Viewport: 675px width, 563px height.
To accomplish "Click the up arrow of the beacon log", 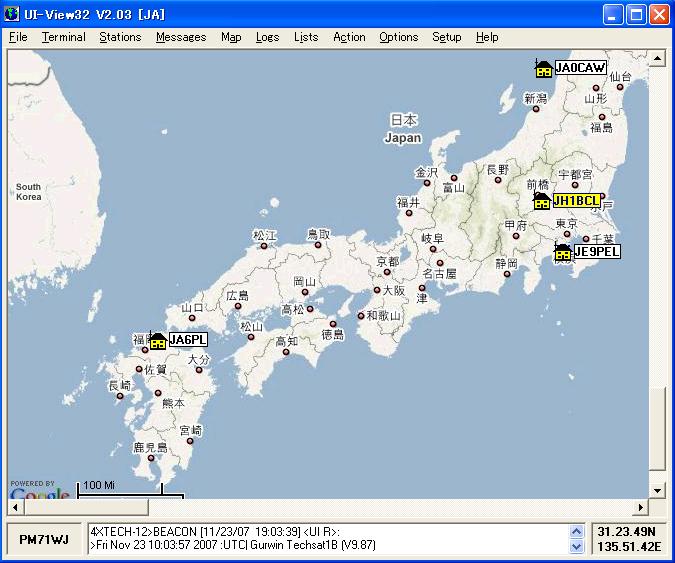I will pyautogui.click(x=576, y=531).
